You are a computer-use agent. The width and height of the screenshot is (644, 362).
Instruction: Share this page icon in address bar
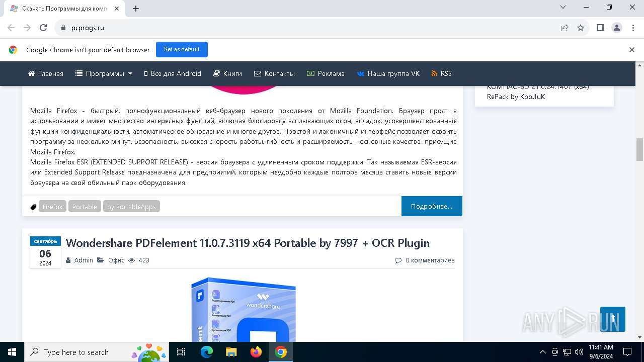565,28
